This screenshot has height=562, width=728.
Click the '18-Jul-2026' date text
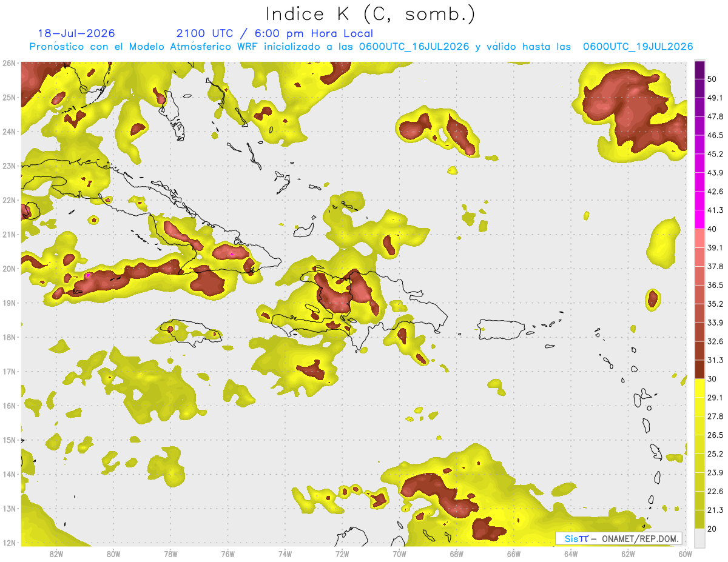pos(76,33)
